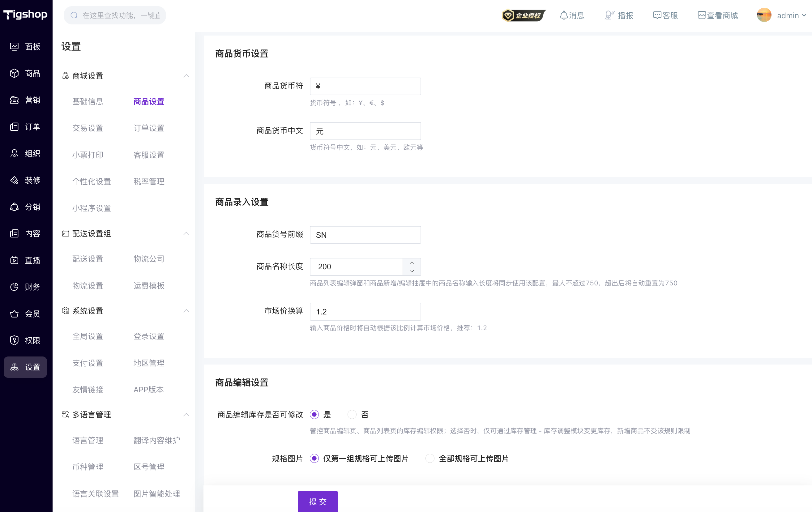Open 翻译内容维护 page

click(x=156, y=440)
